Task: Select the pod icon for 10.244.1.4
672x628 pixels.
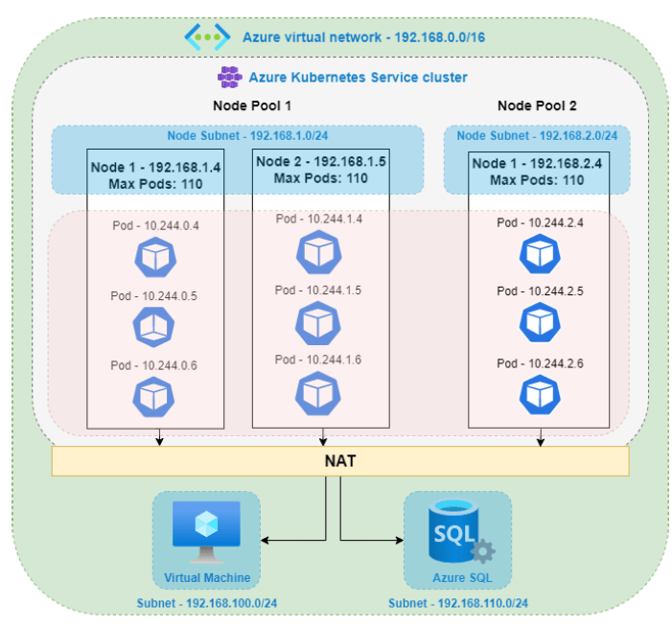Action: pos(319,252)
